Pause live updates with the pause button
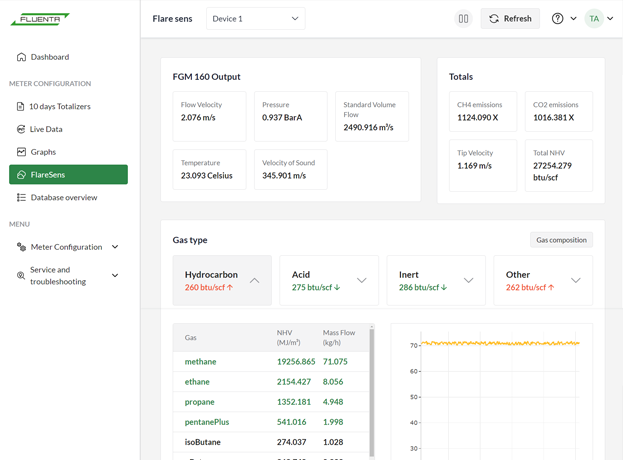623x460 pixels. (463, 19)
